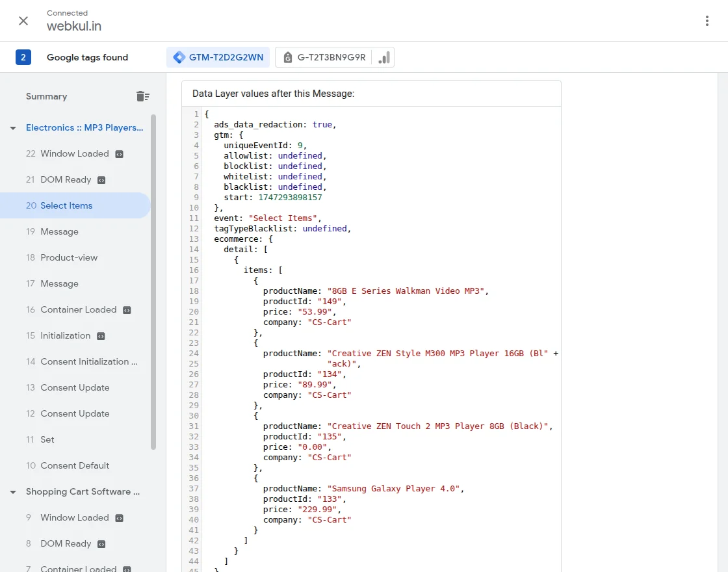728x572 pixels.
Task: Open the Product-view event 18
Action: [x=69, y=257]
